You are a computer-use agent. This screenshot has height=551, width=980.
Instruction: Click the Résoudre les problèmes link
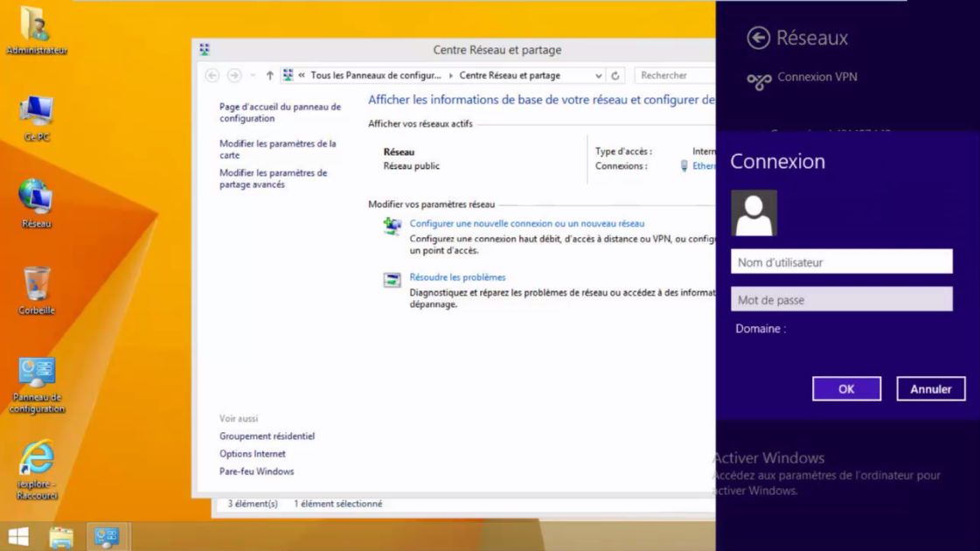(457, 277)
